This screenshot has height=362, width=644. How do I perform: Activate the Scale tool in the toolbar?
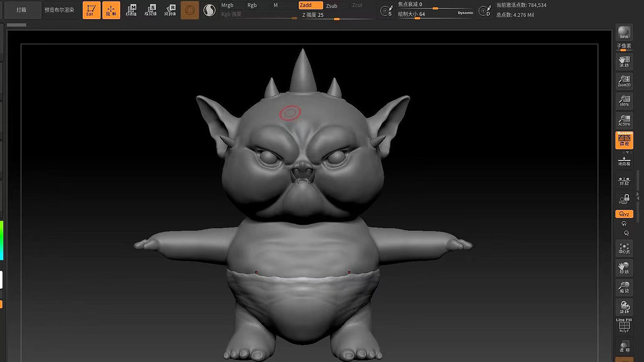(x=151, y=10)
